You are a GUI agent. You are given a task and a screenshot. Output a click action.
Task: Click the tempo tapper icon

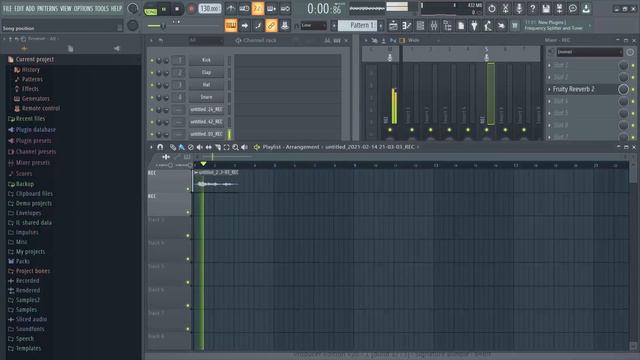(x=488, y=26)
